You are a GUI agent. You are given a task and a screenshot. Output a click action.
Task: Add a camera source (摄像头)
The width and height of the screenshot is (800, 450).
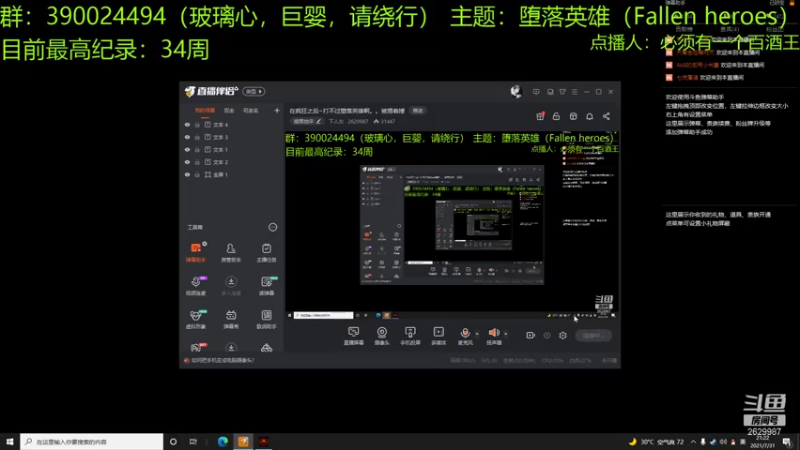point(382,336)
